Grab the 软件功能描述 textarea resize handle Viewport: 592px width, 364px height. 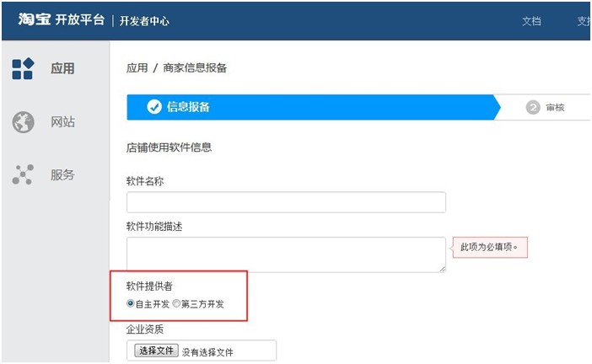pos(442,268)
